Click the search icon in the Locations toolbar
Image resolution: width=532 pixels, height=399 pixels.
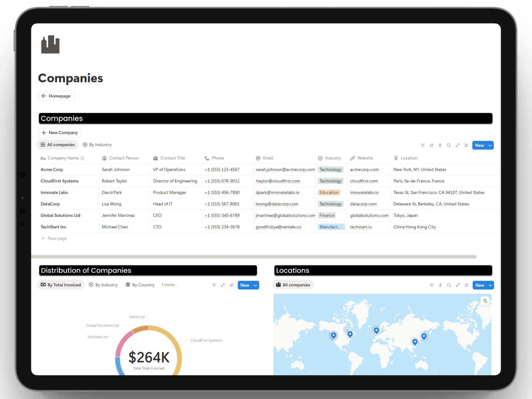[x=449, y=285]
